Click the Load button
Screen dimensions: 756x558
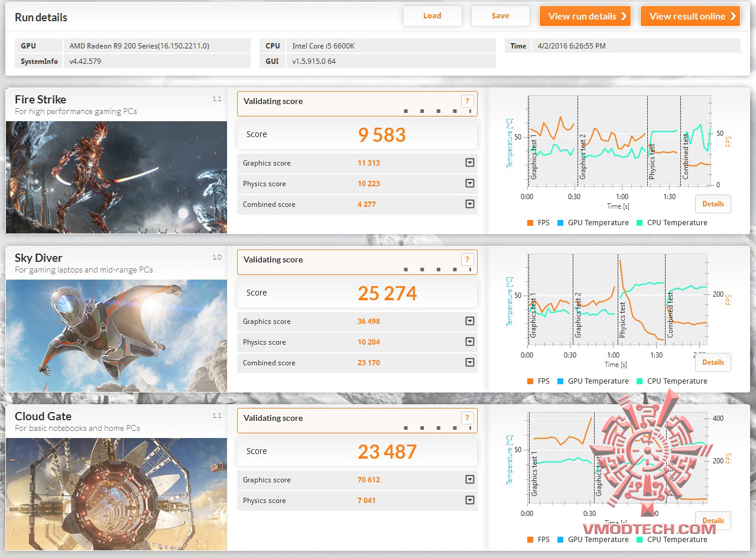(x=432, y=16)
